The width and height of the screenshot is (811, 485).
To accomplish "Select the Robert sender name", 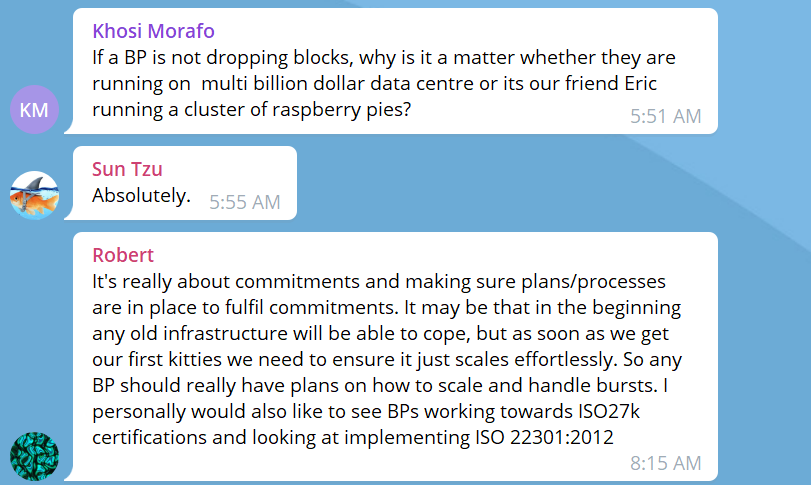I will tap(123, 254).
